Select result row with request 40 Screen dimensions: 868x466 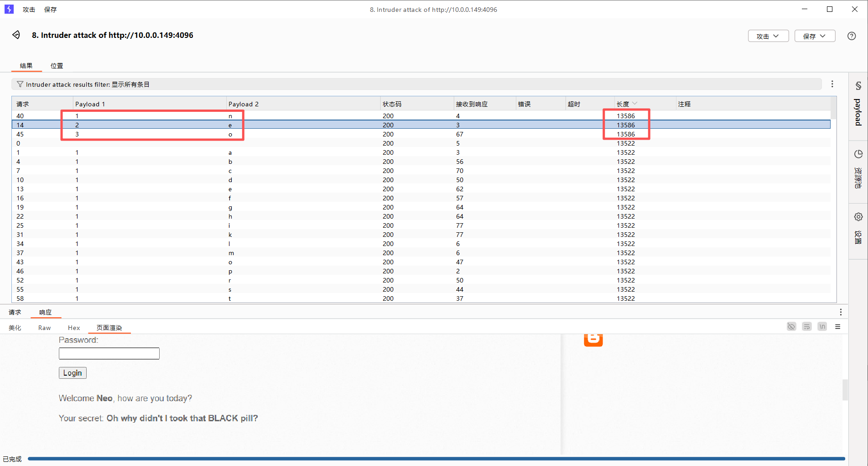(x=421, y=116)
